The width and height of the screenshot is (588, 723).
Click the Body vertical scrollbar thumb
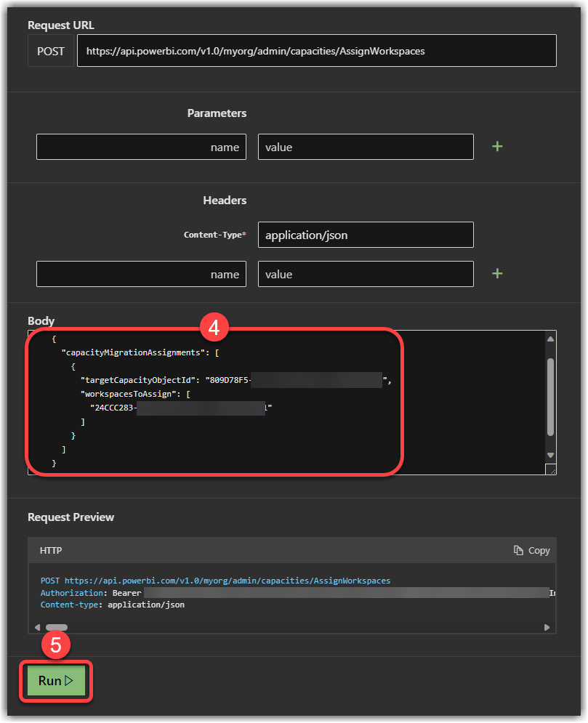tap(550, 396)
